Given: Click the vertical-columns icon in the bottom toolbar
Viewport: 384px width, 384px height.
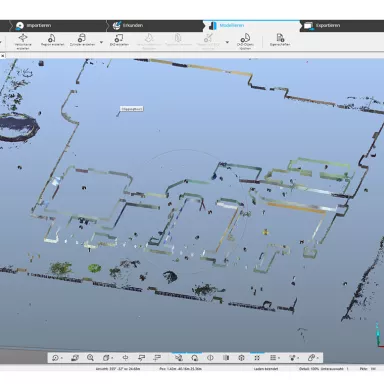Looking at the screenshot, I should click(x=226, y=358).
